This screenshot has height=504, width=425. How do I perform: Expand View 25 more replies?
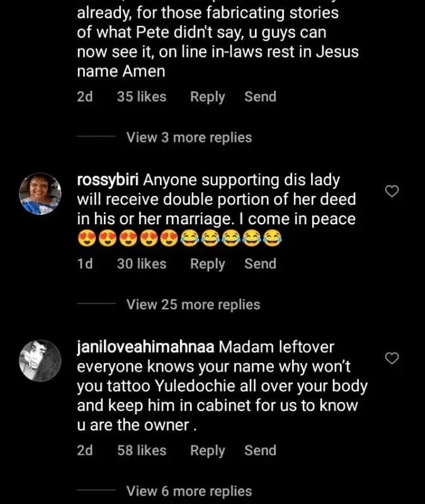[193, 304]
